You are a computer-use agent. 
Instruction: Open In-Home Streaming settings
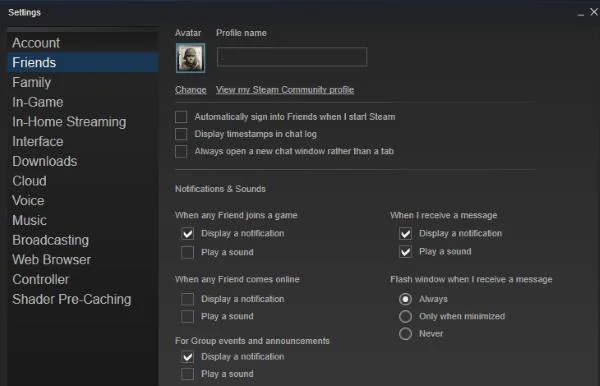83,122
